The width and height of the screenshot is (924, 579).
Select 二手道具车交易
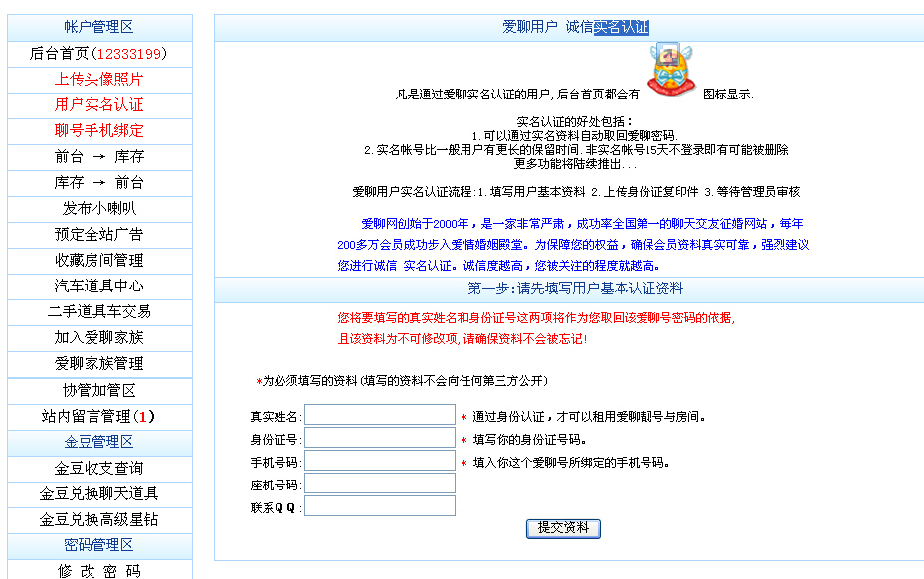pyautogui.click(x=98, y=312)
